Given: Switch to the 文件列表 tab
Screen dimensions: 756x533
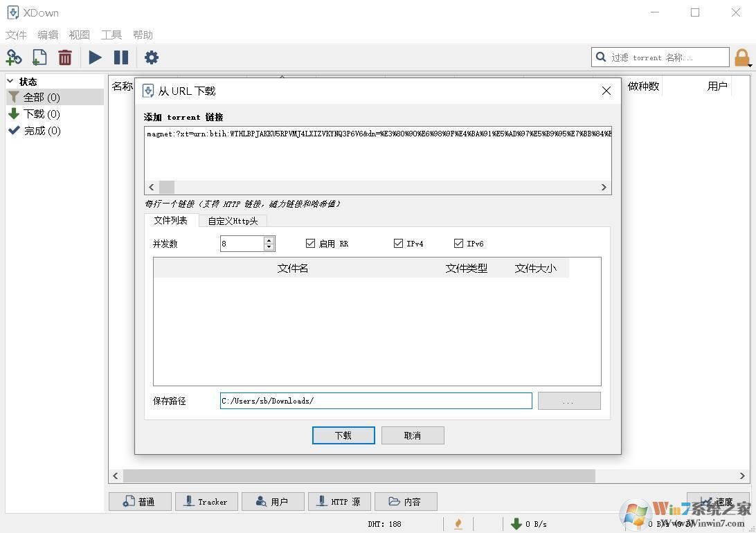Looking at the screenshot, I should (x=171, y=220).
